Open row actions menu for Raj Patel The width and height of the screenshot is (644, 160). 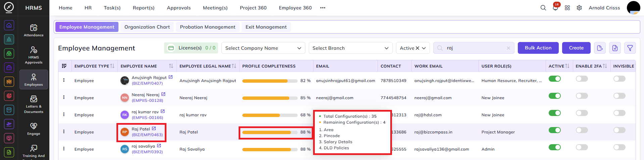coord(64,131)
